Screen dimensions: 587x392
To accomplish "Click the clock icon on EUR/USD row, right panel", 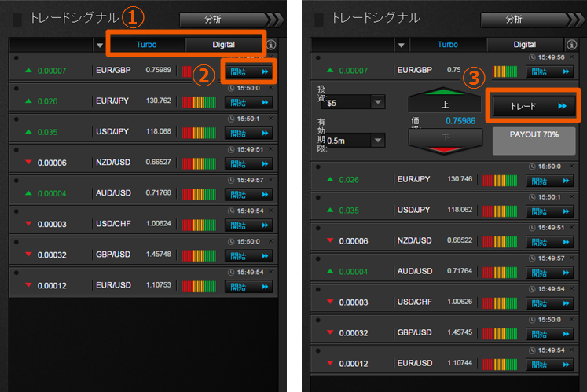I will click(x=532, y=350).
